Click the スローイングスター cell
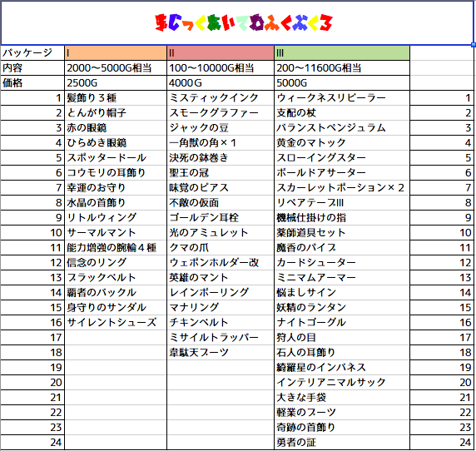The height and width of the screenshot is (451, 476). pyautogui.click(x=342, y=158)
